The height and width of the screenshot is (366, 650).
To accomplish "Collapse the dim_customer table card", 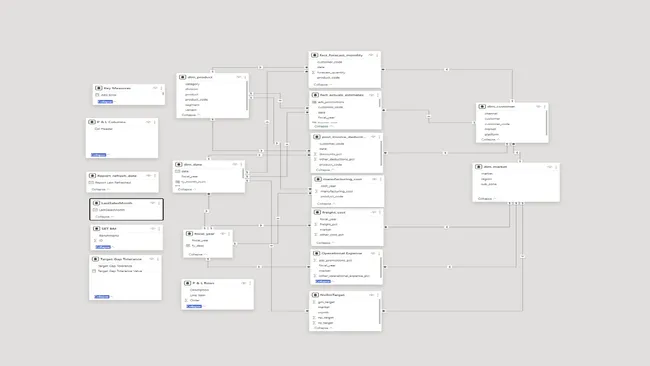I will click(490, 140).
